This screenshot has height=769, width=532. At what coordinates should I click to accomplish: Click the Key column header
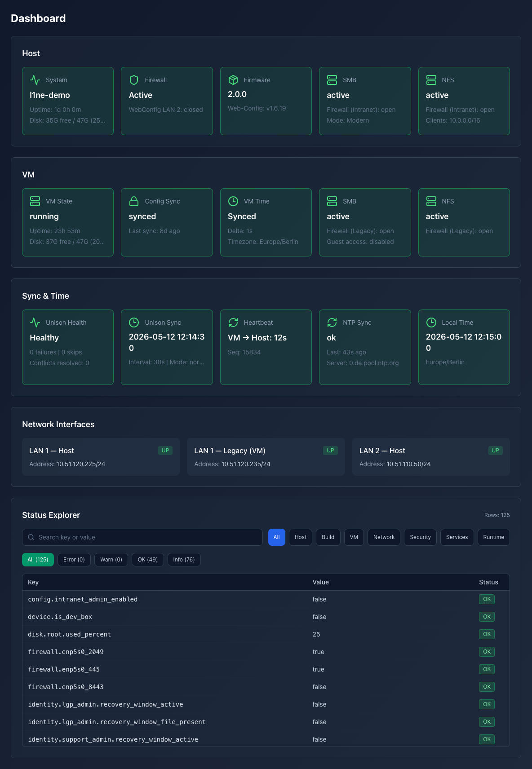pos(33,582)
